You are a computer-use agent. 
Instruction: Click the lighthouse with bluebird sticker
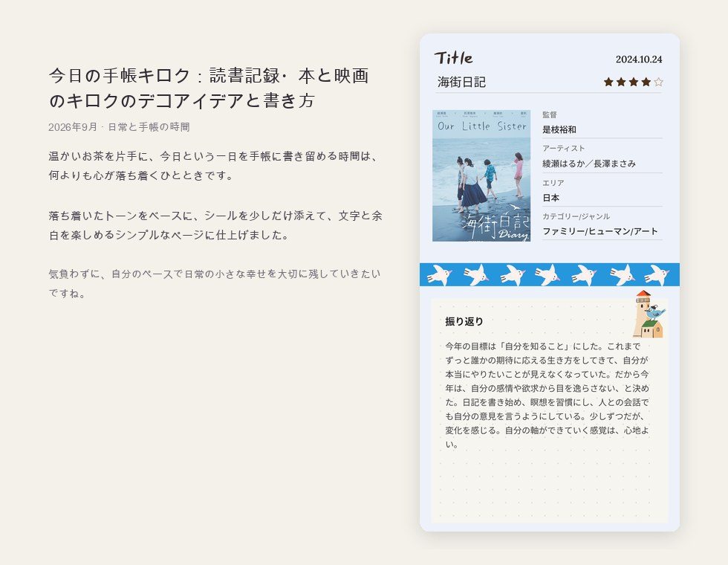649,314
